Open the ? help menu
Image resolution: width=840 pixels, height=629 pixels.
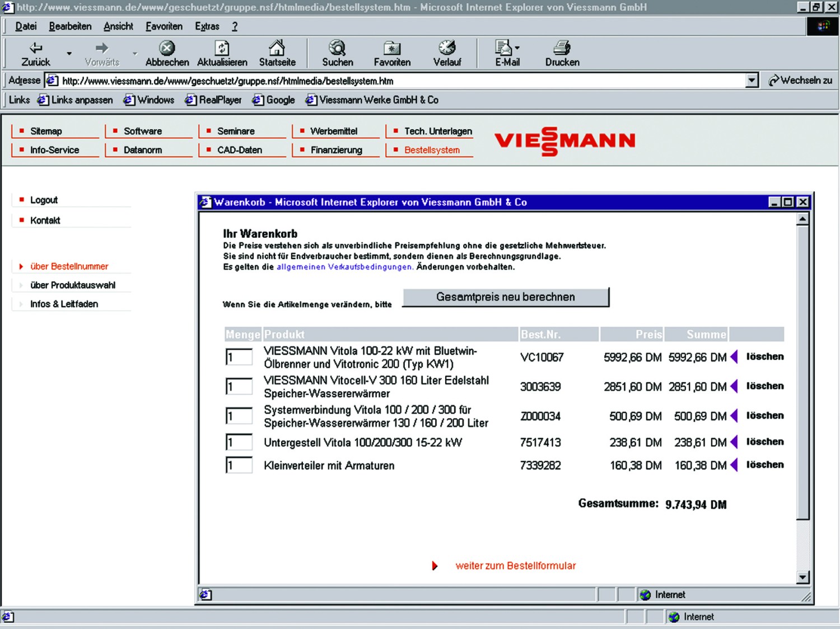pyautogui.click(x=235, y=26)
